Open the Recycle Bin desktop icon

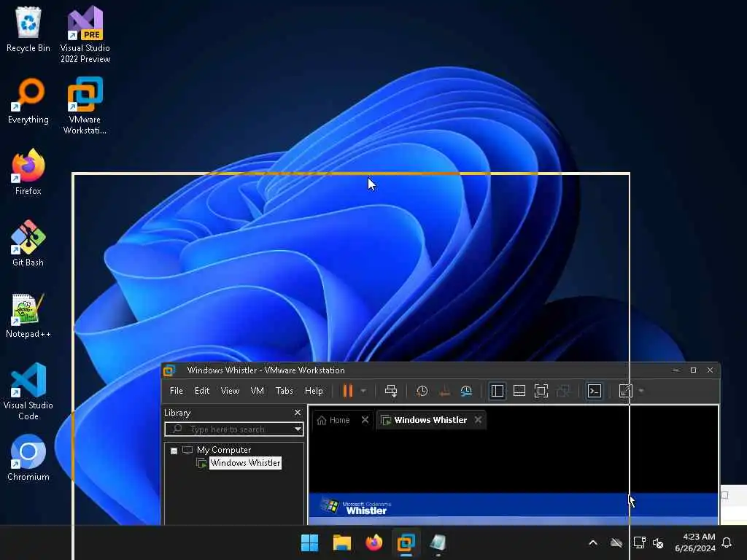coord(28,29)
